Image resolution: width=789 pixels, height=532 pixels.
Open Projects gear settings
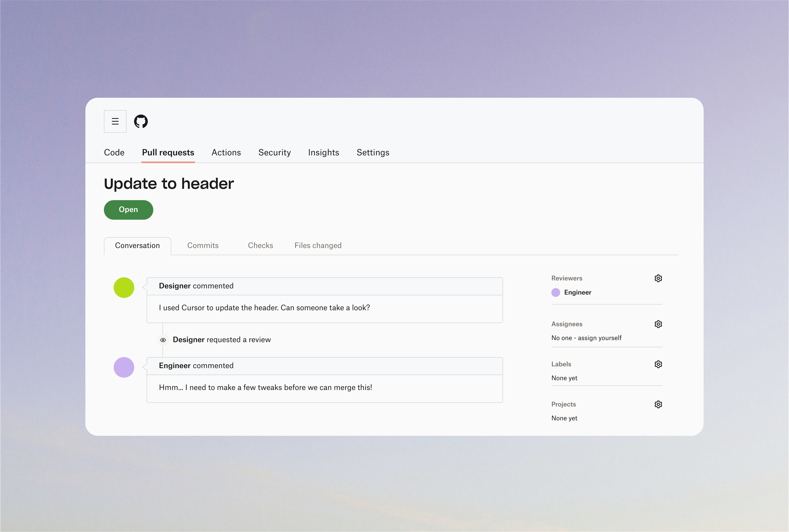pos(658,404)
